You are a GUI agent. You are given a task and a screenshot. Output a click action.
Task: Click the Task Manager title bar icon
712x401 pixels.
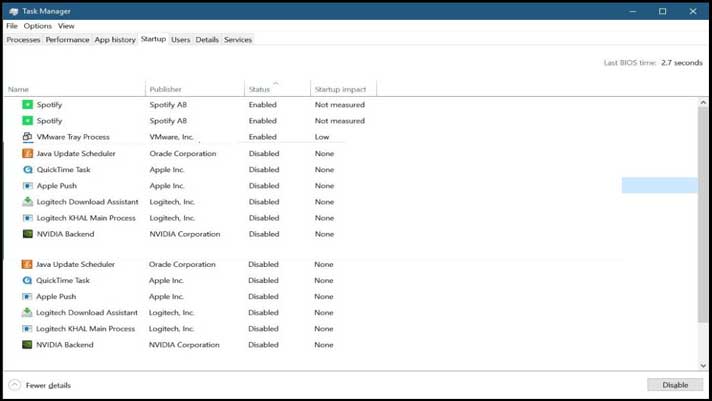click(13, 11)
